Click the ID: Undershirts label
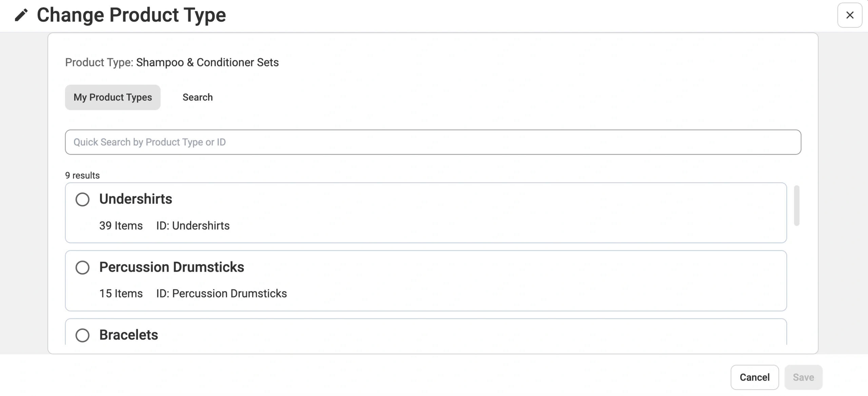 193,226
